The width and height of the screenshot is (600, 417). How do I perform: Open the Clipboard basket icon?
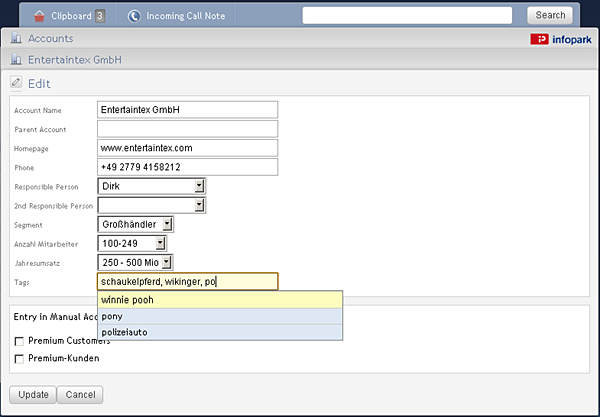(39, 16)
